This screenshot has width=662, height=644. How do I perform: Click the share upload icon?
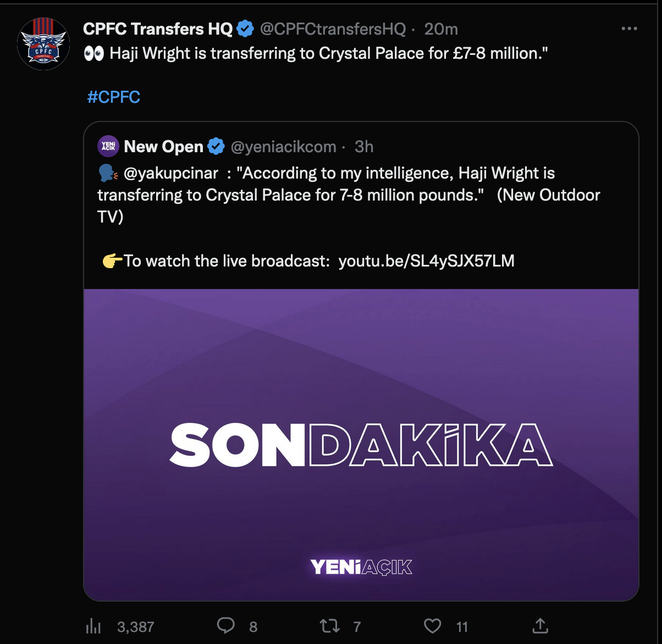click(x=540, y=625)
